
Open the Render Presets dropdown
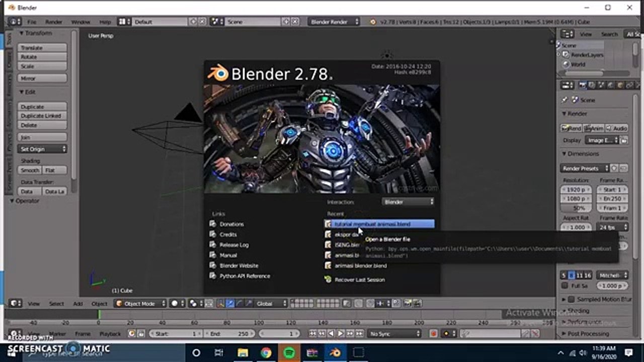[x=585, y=168]
